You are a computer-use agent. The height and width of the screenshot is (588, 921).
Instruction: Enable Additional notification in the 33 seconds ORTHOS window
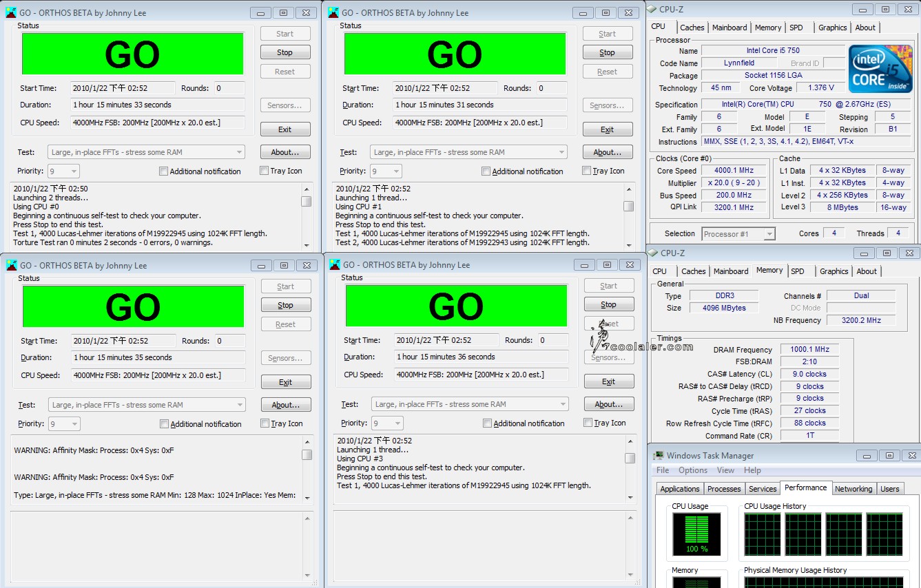tap(163, 171)
